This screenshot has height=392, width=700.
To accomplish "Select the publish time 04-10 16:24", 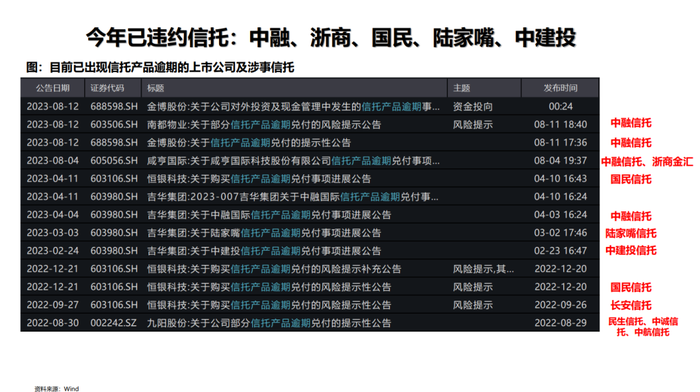I will click(x=560, y=197).
